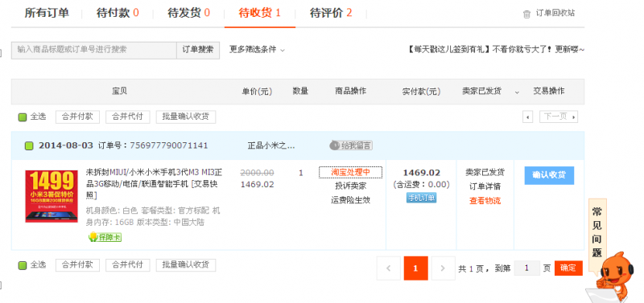Click the 运费险生效 link
Screen dimensions: 644x303
click(x=350, y=200)
